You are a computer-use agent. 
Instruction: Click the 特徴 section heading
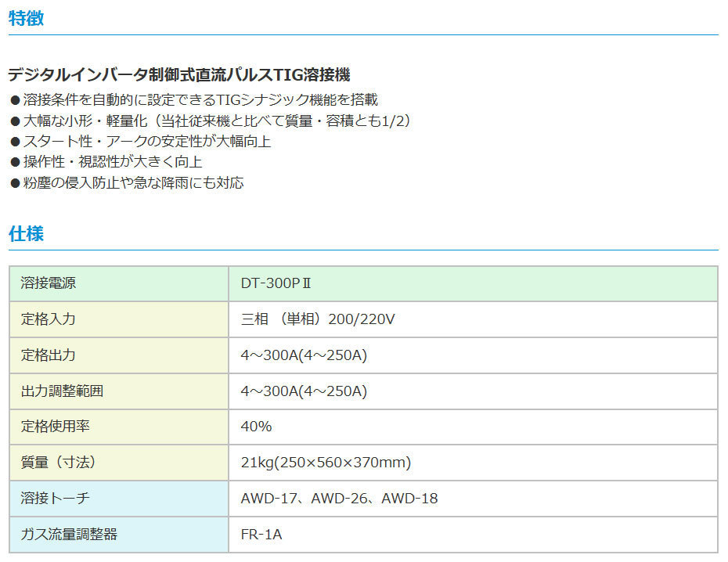[x=26, y=18]
